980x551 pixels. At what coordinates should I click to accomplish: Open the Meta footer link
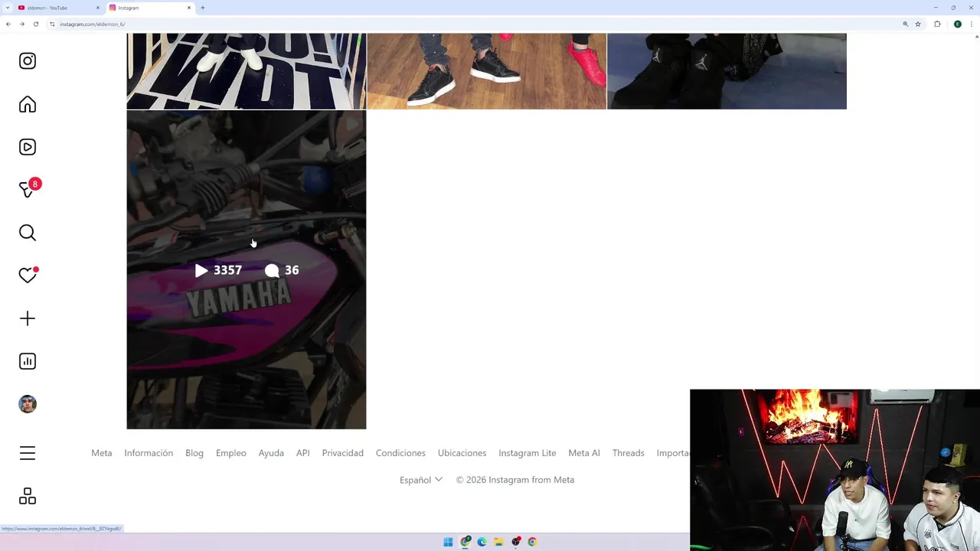click(x=102, y=453)
